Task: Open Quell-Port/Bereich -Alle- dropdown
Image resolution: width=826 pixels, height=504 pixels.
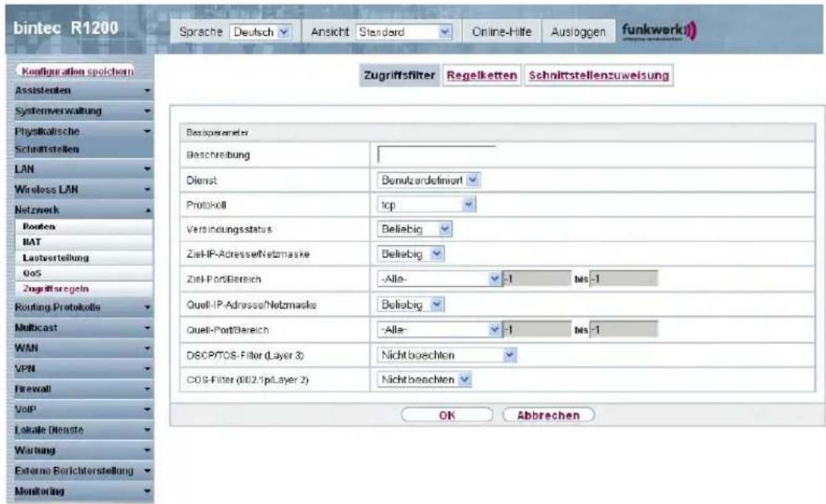Action: 439,330
